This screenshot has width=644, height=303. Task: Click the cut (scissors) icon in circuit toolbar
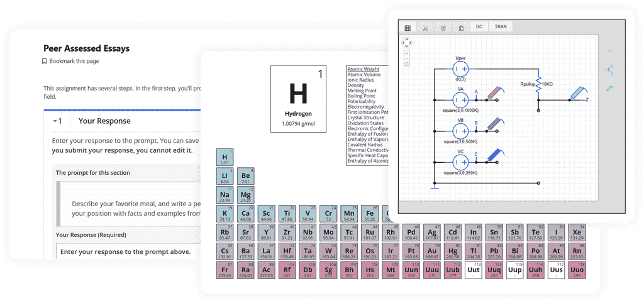[425, 28]
